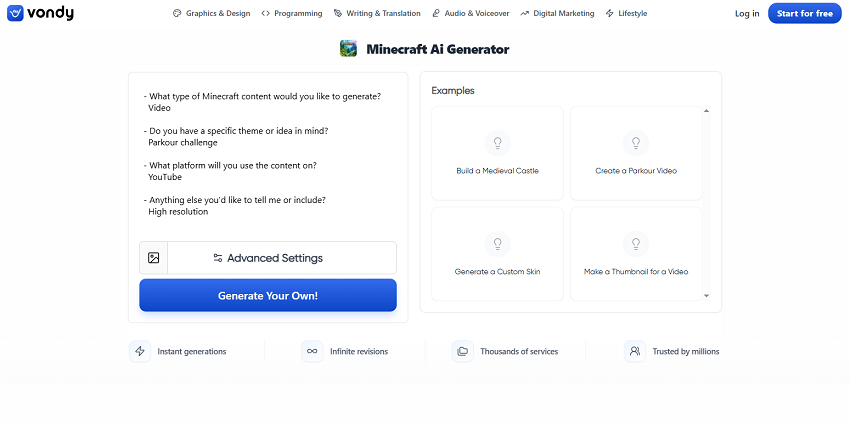The width and height of the screenshot is (850, 424).
Task: Click the Infinite revisions infinity icon
Action: pos(312,351)
